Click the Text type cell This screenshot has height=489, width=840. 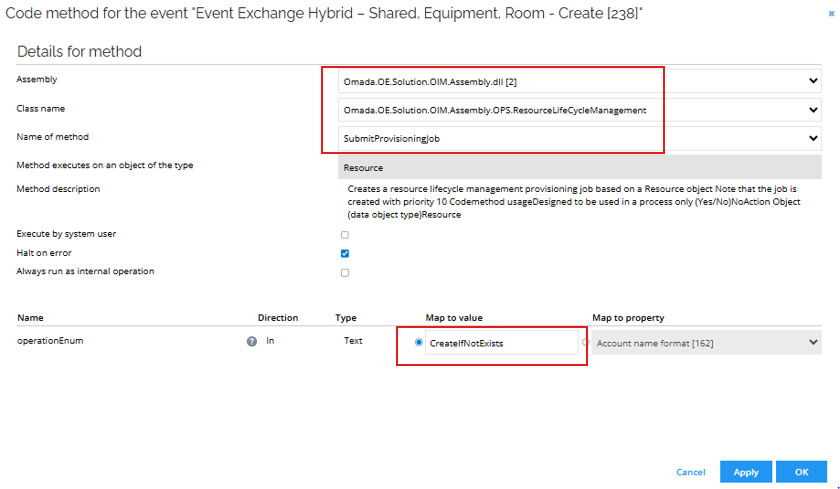[x=353, y=341]
